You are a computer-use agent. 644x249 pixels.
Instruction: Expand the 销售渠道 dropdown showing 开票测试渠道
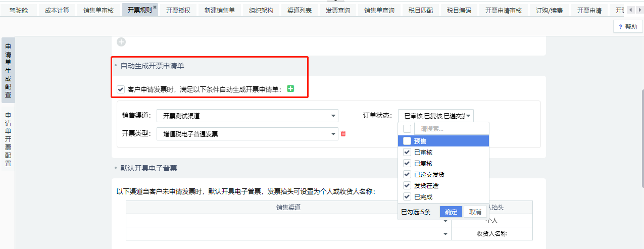point(247,116)
